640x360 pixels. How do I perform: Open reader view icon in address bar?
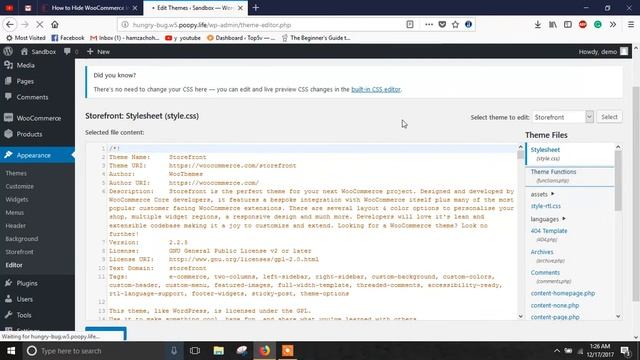[410, 24]
